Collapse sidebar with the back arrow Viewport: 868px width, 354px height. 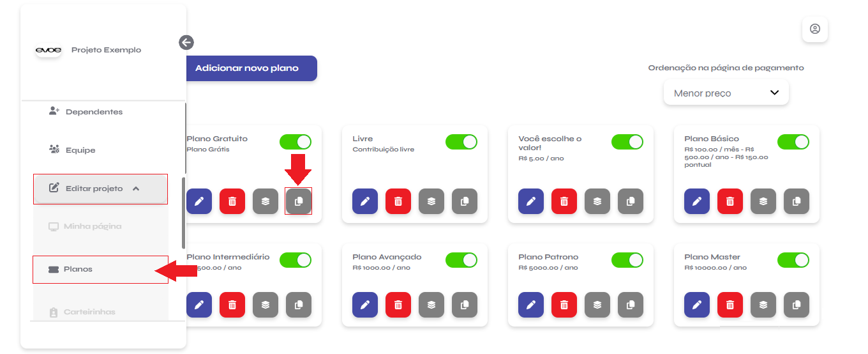[186, 43]
